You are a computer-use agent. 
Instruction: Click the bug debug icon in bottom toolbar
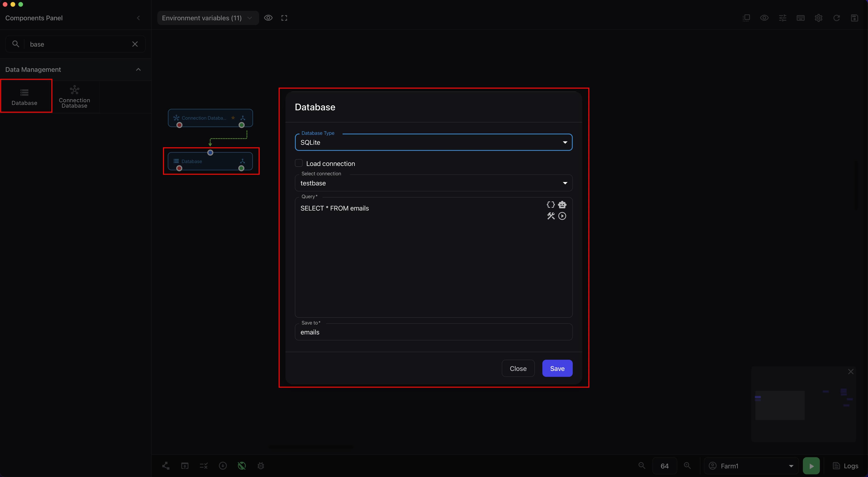260,465
